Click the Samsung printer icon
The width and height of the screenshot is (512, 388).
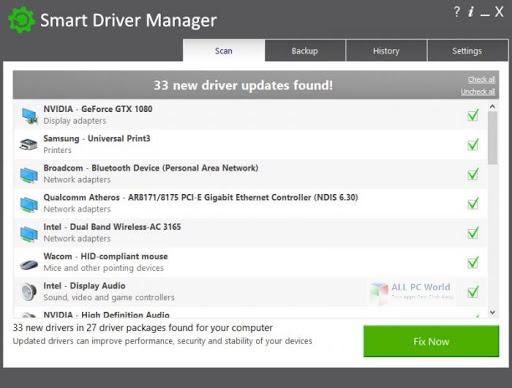point(28,145)
